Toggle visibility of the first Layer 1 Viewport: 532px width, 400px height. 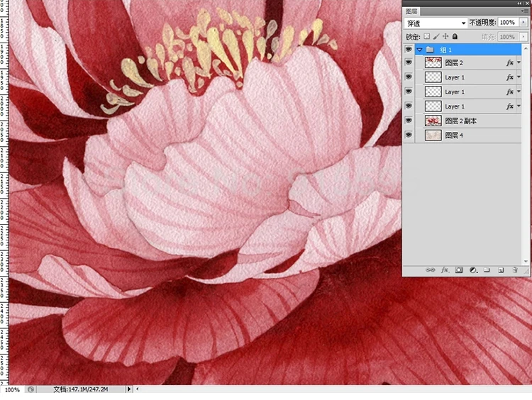click(x=409, y=77)
